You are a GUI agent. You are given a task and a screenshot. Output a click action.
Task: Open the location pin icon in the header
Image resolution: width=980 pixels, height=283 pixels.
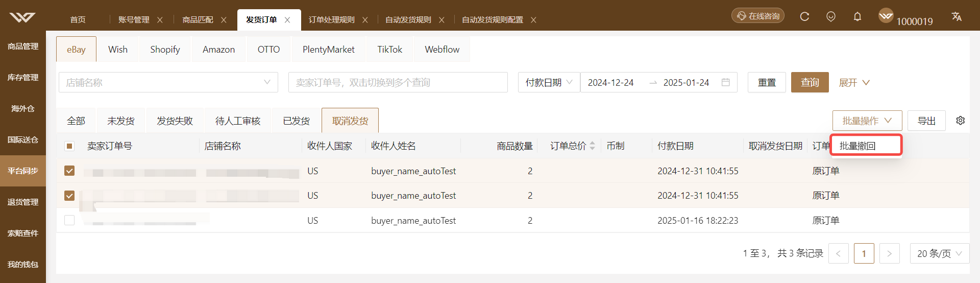(831, 16)
